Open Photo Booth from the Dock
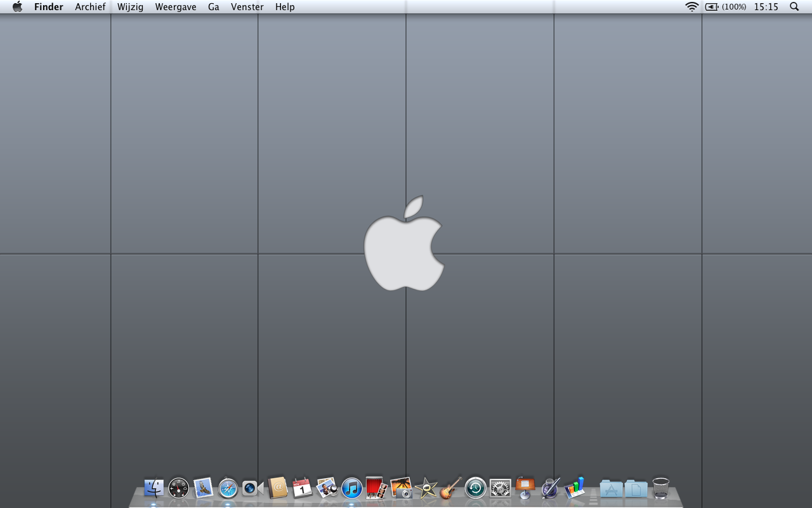812x508 pixels. [x=376, y=488]
